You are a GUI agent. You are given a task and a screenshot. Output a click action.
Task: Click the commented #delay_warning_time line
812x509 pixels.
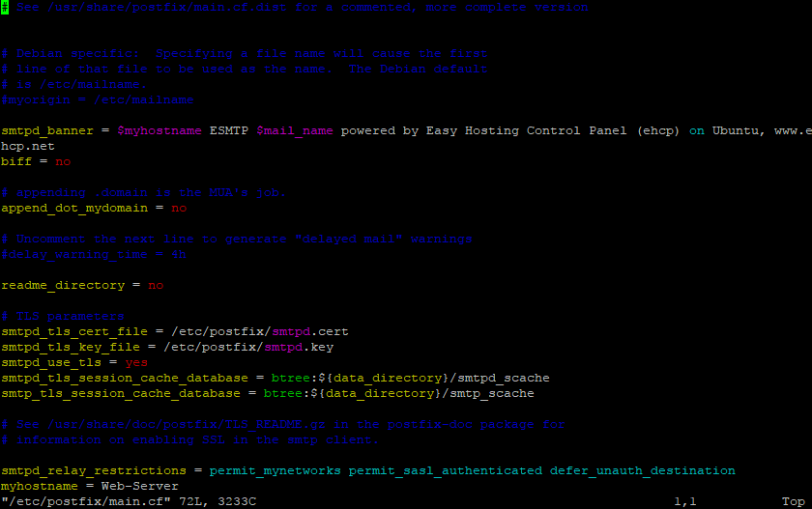coord(93,255)
